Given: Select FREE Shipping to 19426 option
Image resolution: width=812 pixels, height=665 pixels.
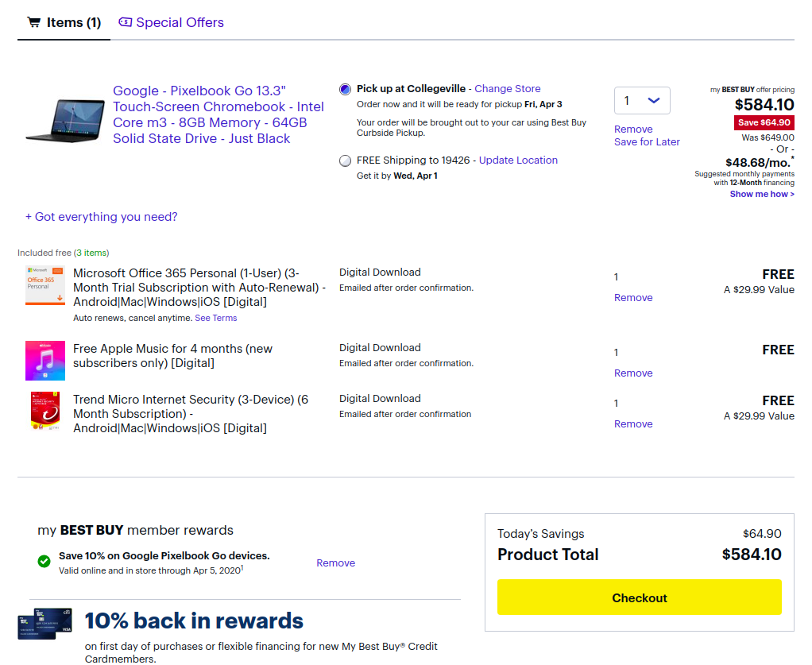Looking at the screenshot, I should point(345,160).
